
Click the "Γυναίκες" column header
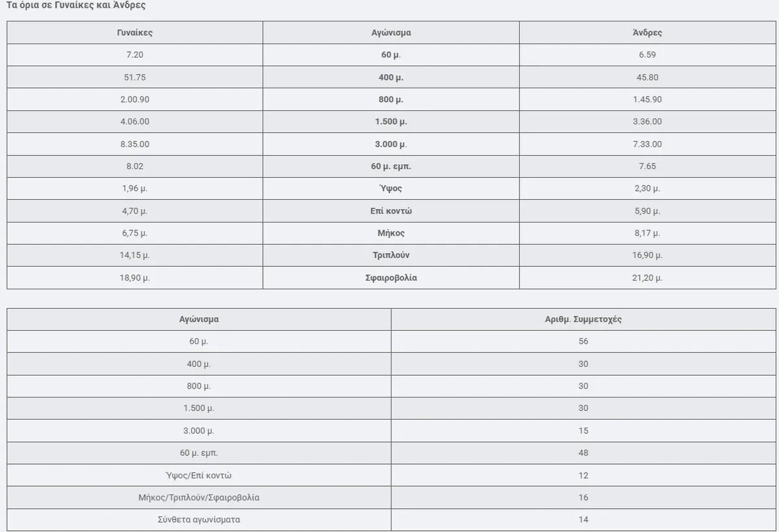coord(135,32)
